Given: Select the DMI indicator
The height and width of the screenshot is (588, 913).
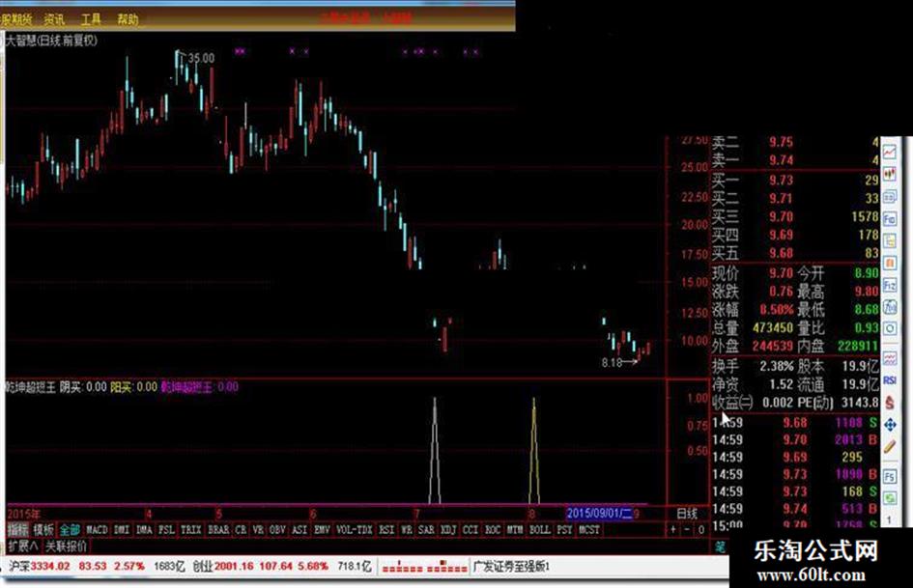Looking at the screenshot, I should pyautogui.click(x=122, y=530).
